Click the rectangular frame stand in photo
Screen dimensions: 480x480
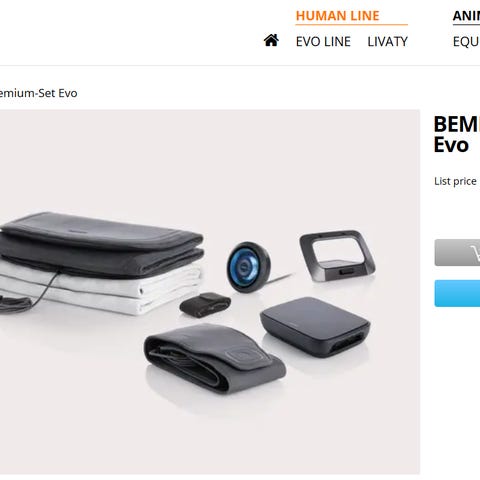coord(337,254)
